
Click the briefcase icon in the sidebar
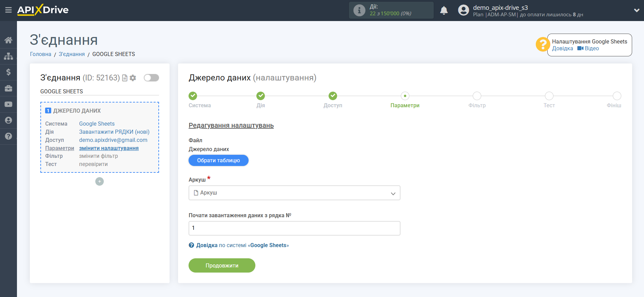(8, 88)
